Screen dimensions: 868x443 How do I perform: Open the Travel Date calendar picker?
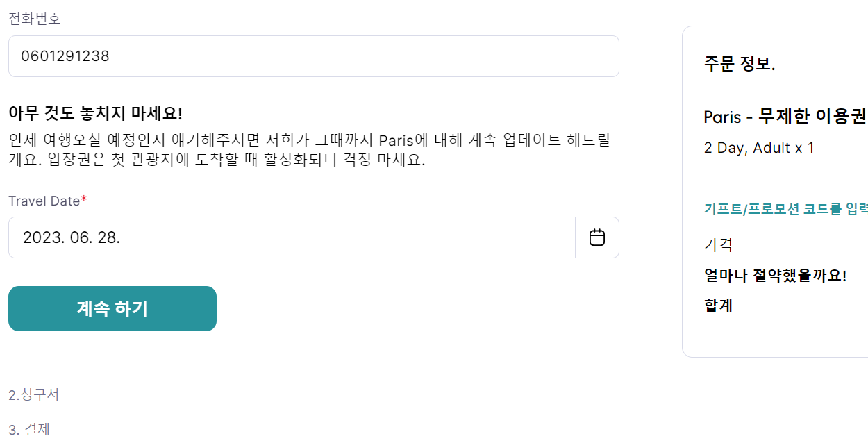pyautogui.click(x=596, y=237)
